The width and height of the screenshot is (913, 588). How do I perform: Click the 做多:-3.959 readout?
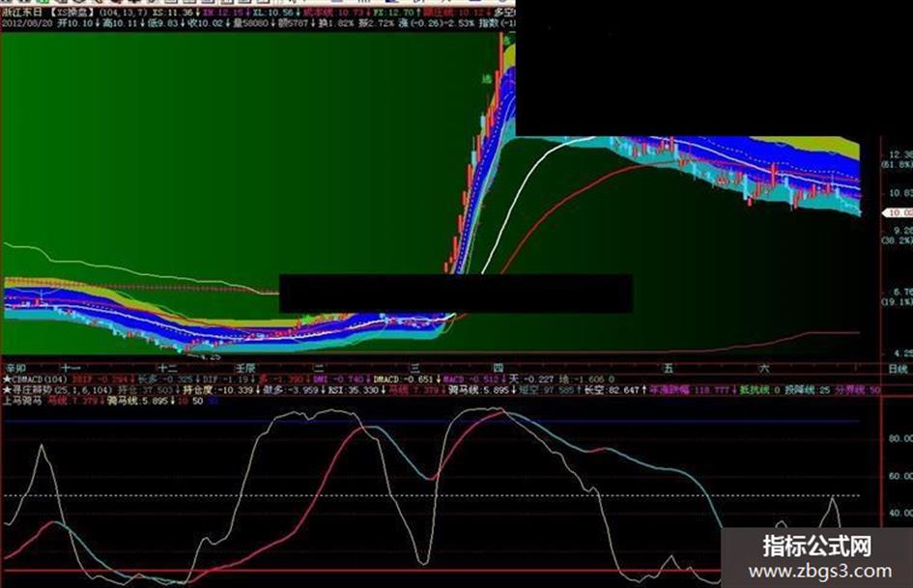click(291, 390)
